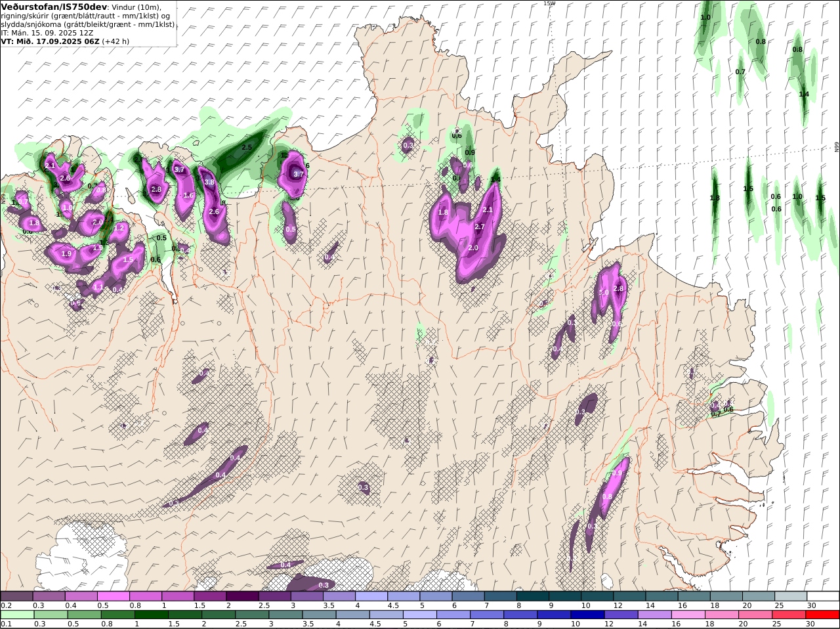
Task: Select the 3–3.5 gray-green swatch, bottom row
Action: point(285,615)
